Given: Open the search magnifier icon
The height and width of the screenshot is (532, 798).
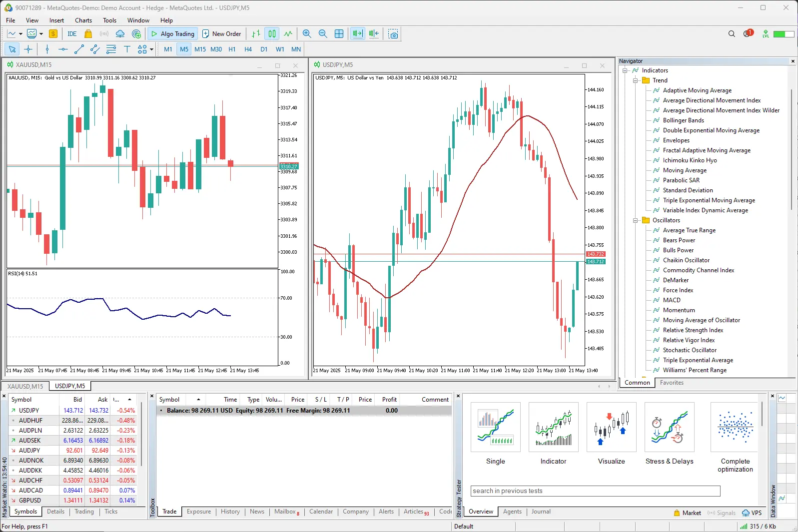Looking at the screenshot, I should (732, 34).
